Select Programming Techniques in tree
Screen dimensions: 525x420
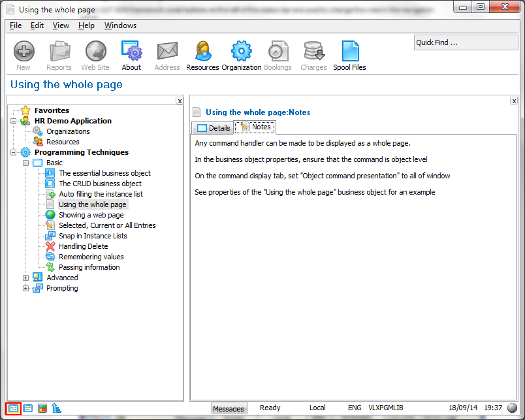[x=82, y=152]
